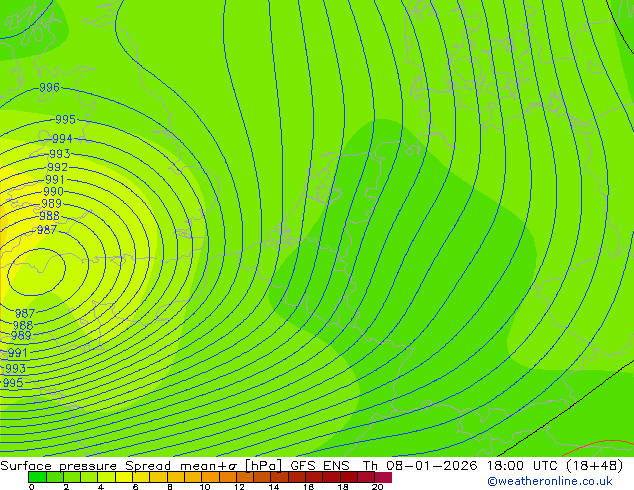The image size is (634, 490).
Task: Click the 996 isobar label
Action: coord(49,87)
